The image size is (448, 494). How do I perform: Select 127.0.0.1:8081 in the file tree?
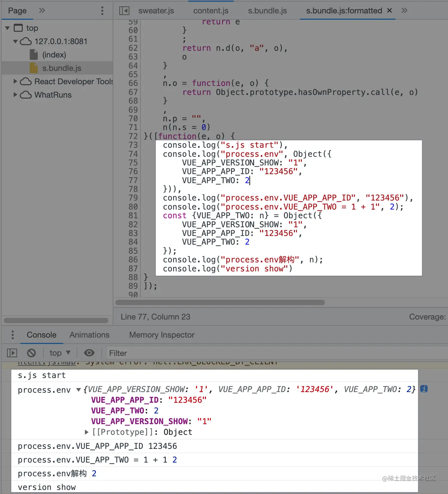61,41
